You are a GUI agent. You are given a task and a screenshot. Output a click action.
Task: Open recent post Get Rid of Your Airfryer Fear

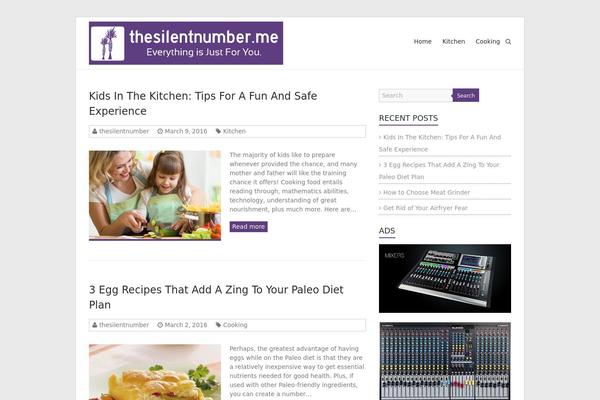pos(425,208)
